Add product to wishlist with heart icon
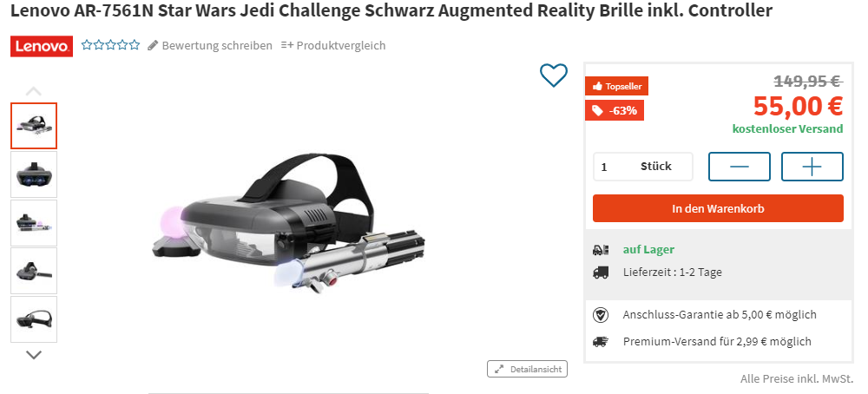Image resolution: width=868 pixels, height=394 pixels. pyautogui.click(x=554, y=76)
